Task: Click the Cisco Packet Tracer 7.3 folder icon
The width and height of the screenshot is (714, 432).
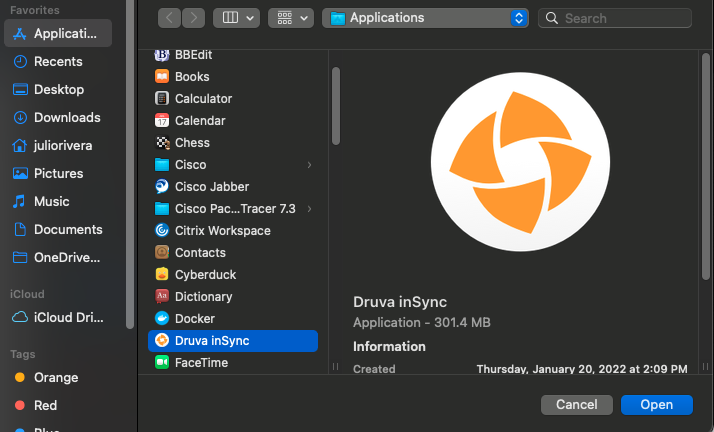Action: 162,208
